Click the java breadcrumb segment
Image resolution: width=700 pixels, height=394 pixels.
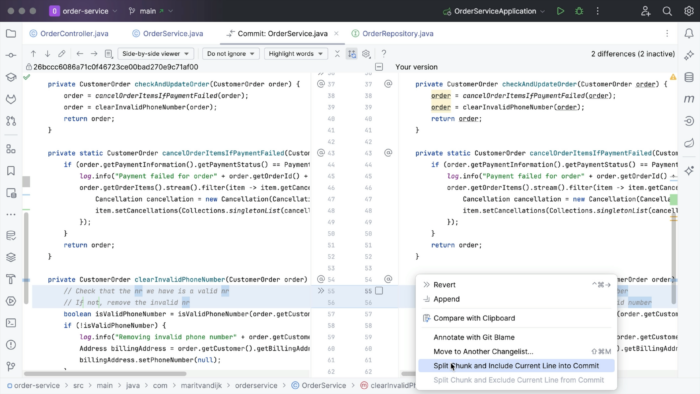tap(133, 386)
